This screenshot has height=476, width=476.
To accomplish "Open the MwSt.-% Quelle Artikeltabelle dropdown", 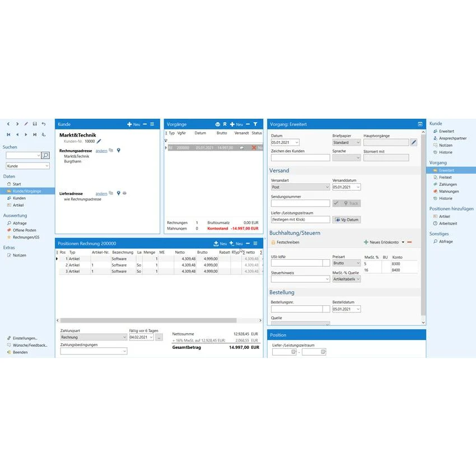I will click(x=358, y=279).
